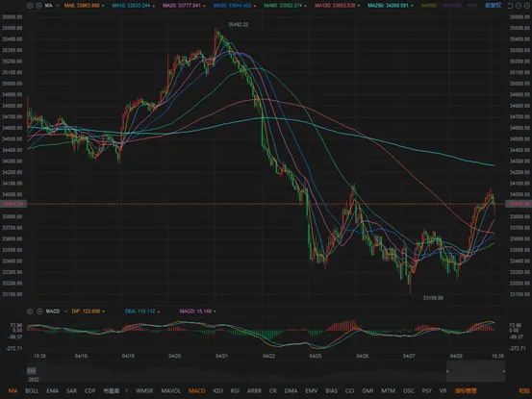Screen dimensions: 532x399
Task: Open 指标管理 indicator management
Action: (x=466, y=391)
